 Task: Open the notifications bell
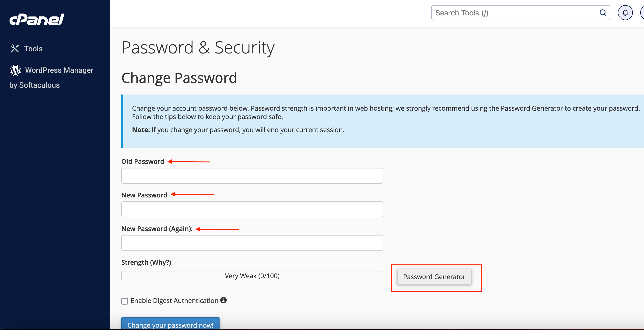(x=625, y=13)
